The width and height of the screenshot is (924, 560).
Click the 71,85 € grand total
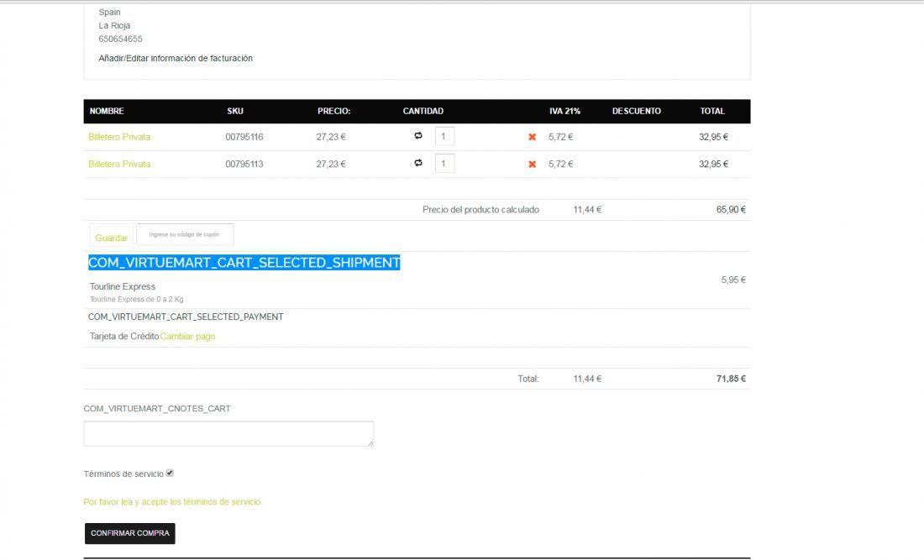point(731,379)
